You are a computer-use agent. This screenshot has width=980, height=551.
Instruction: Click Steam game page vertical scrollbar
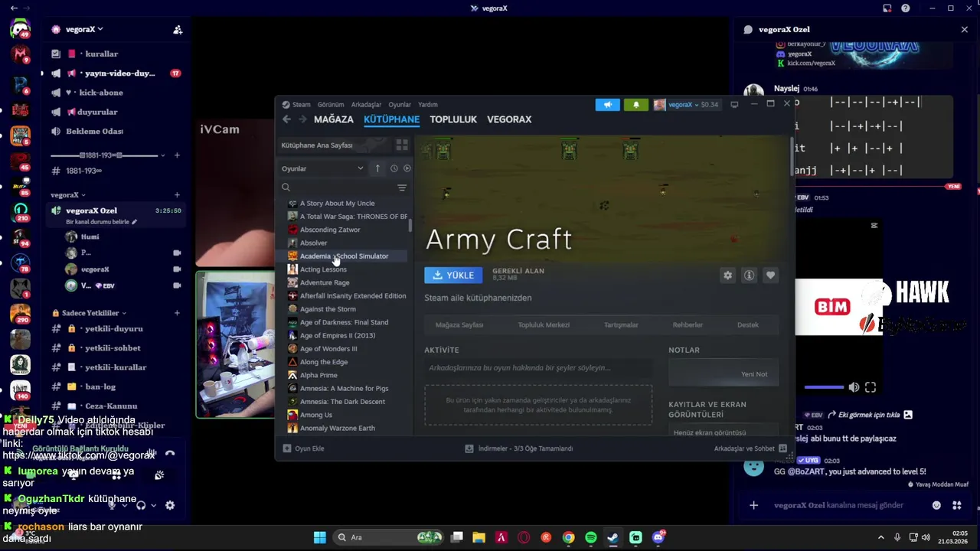tap(791, 157)
